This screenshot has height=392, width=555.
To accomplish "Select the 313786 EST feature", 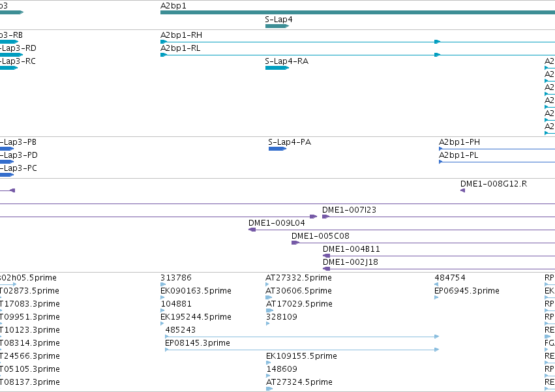I will pyautogui.click(x=163, y=284).
